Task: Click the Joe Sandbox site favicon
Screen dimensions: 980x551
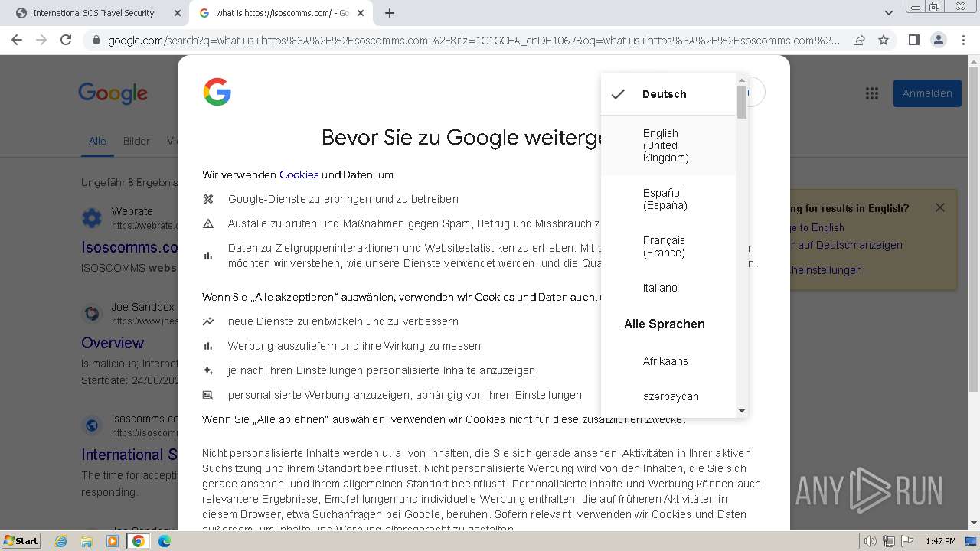Action: (x=92, y=314)
